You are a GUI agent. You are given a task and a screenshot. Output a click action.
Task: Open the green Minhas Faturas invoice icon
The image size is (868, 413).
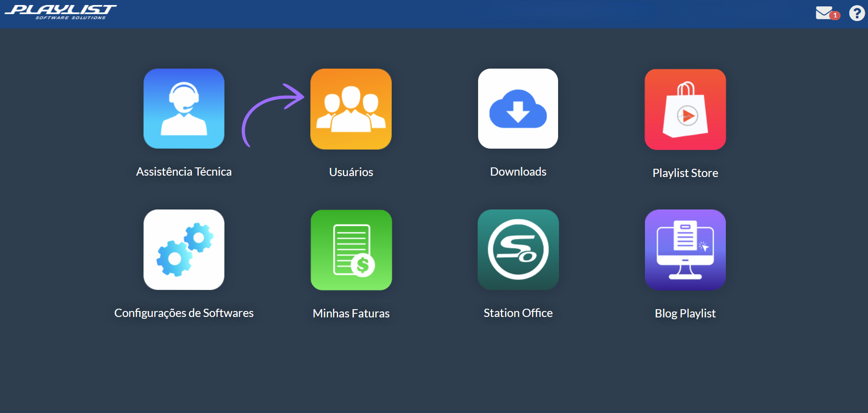click(351, 250)
